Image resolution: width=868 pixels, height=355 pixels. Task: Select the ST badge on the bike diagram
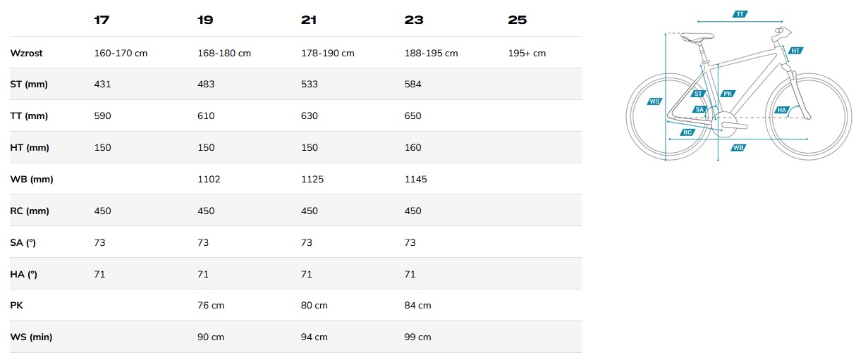(698, 94)
